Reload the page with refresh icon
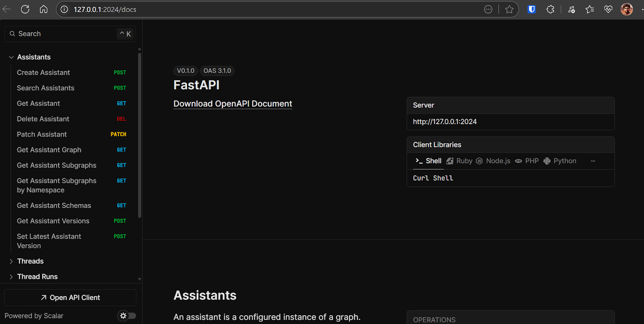 click(x=25, y=9)
